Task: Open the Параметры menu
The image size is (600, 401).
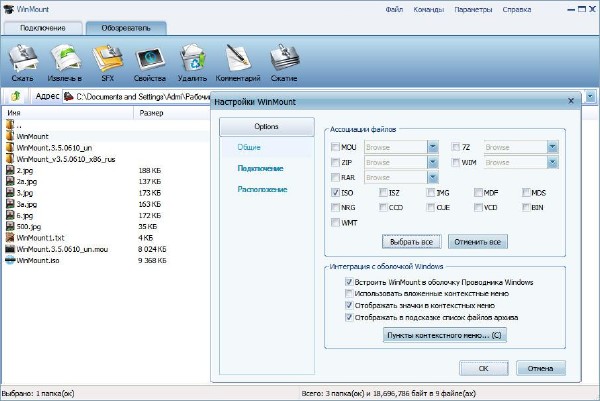Action: pos(473,10)
